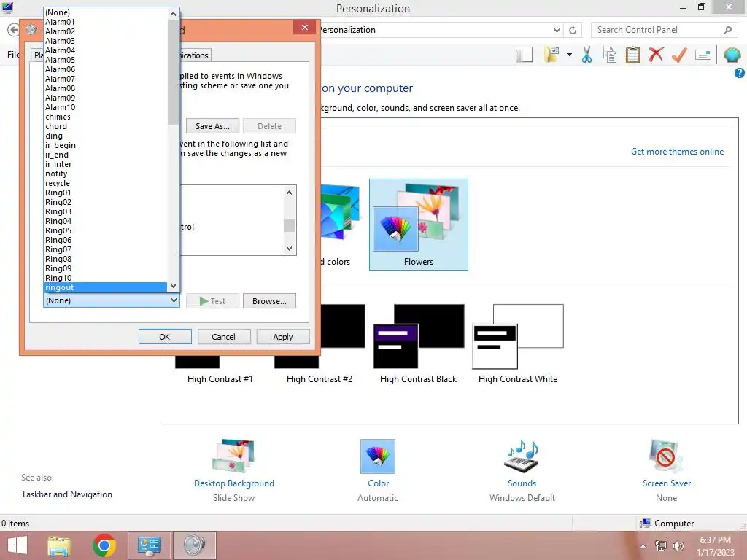
Task: Click the Properties card icon in toolbar
Action: (x=703, y=55)
